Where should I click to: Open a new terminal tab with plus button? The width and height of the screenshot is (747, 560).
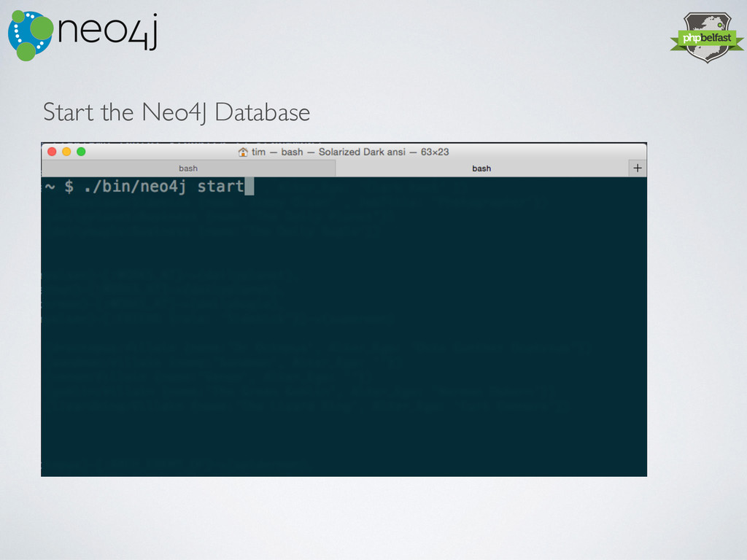click(x=638, y=168)
